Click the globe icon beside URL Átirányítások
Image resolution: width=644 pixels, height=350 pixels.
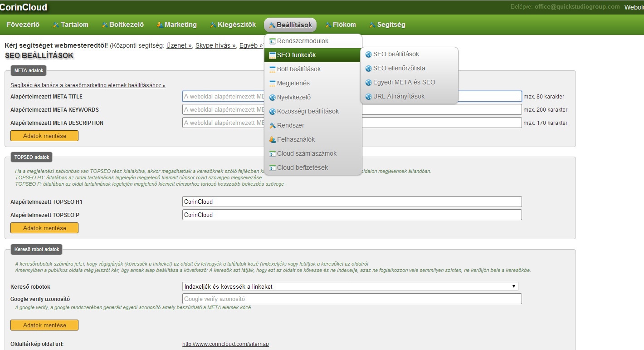click(x=369, y=97)
